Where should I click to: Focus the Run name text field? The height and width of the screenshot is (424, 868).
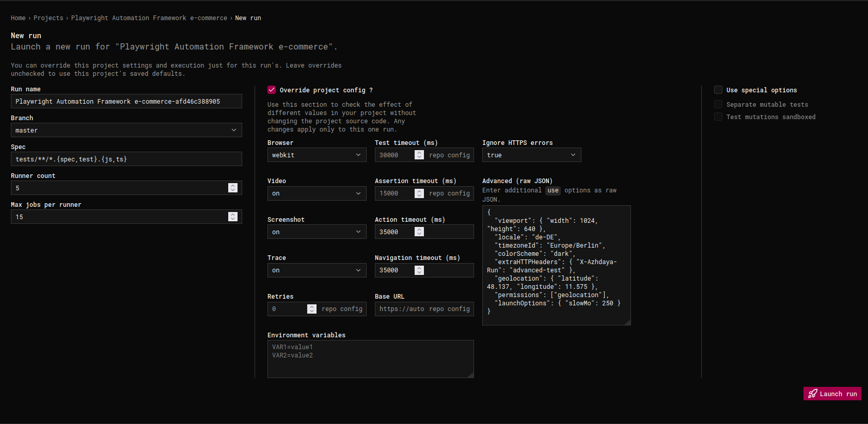tap(127, 101)
